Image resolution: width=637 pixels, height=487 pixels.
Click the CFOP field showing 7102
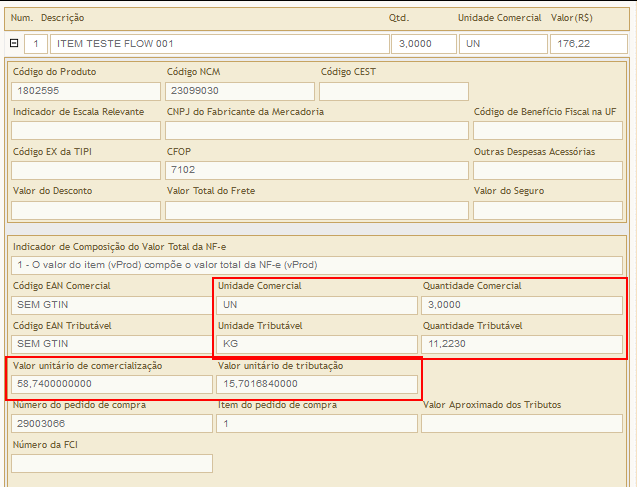[316, 170]
